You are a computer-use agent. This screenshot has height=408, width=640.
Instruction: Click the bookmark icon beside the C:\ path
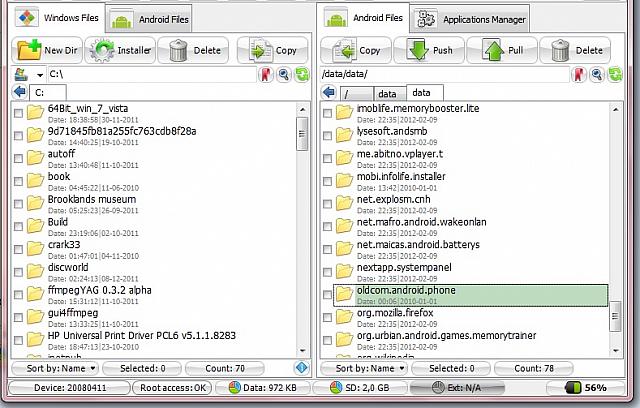(x=266, y=75)
